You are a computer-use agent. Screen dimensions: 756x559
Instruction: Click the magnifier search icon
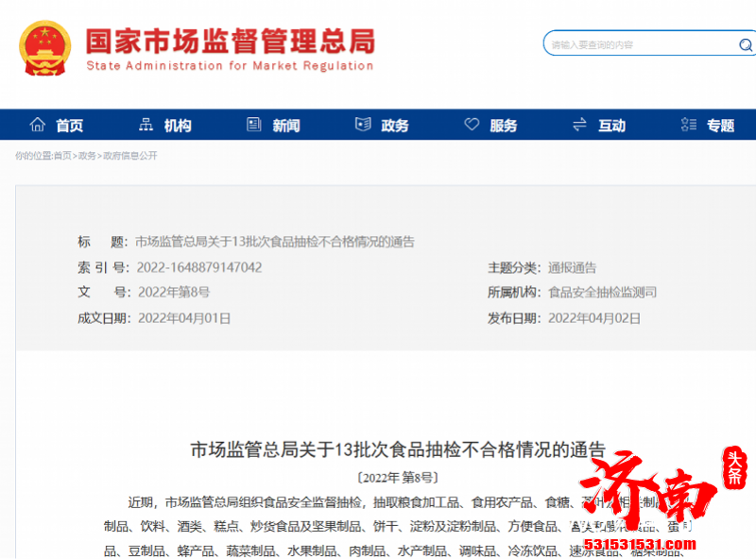[746, 44]
